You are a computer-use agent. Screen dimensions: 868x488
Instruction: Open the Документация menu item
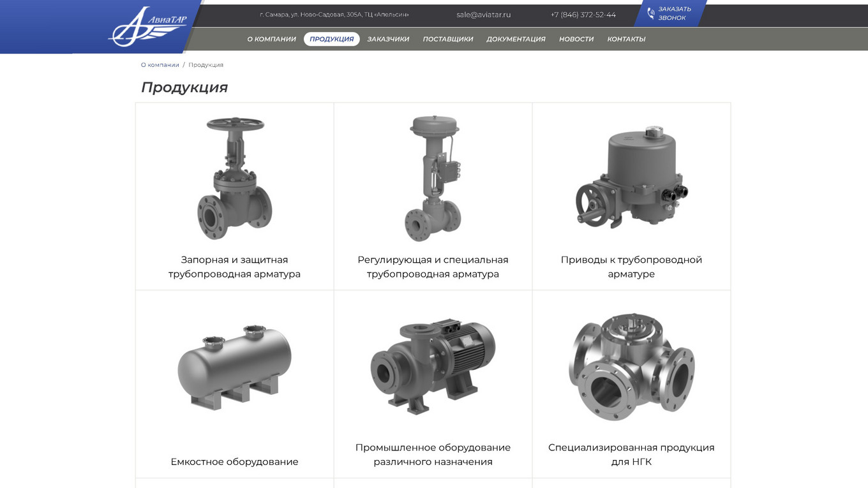[x=516, y=39]
